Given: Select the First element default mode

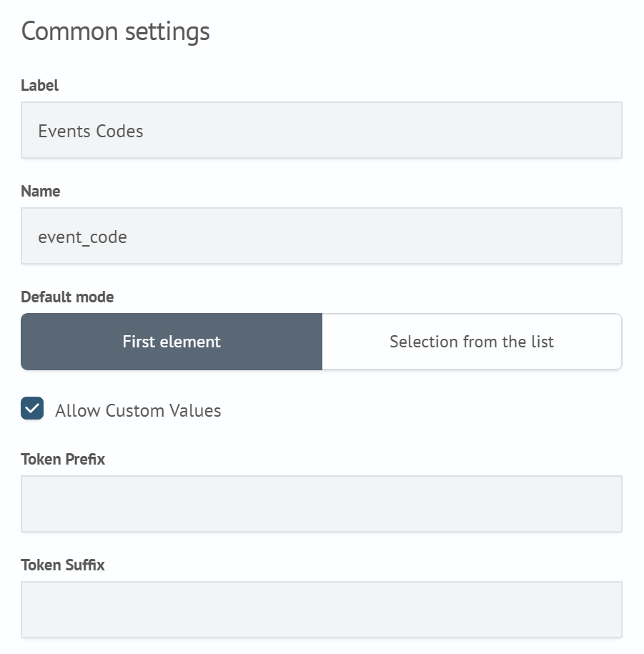Looking at the screenshot, I should click(x=172, y=342).
